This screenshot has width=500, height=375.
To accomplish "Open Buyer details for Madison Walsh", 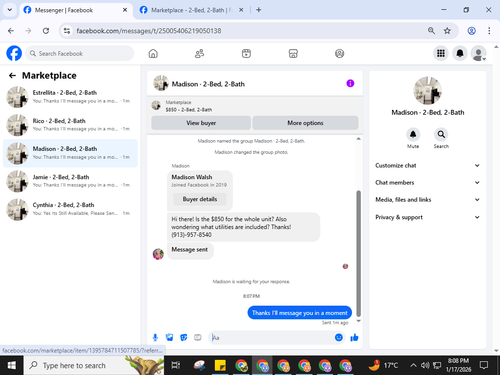I will coord(200,199).
